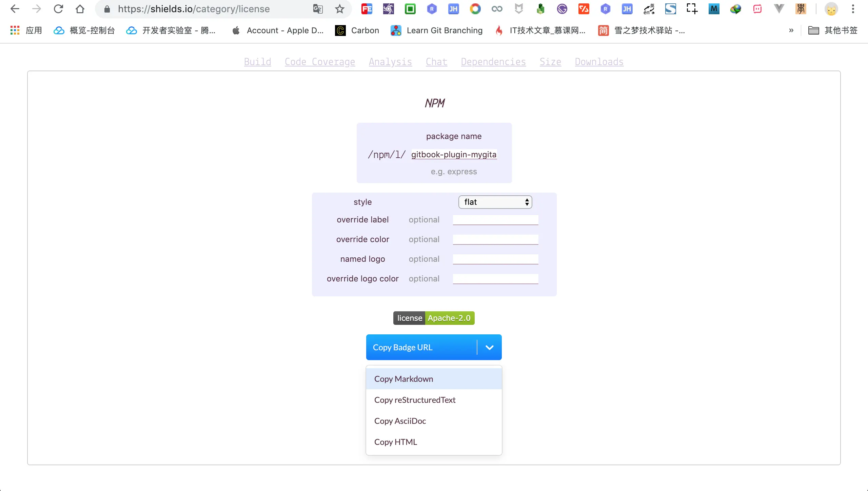The width and height of the screenshot is (868, 491).
Task: Click the site security padlock icon
Action: click(x=107, y=9)
